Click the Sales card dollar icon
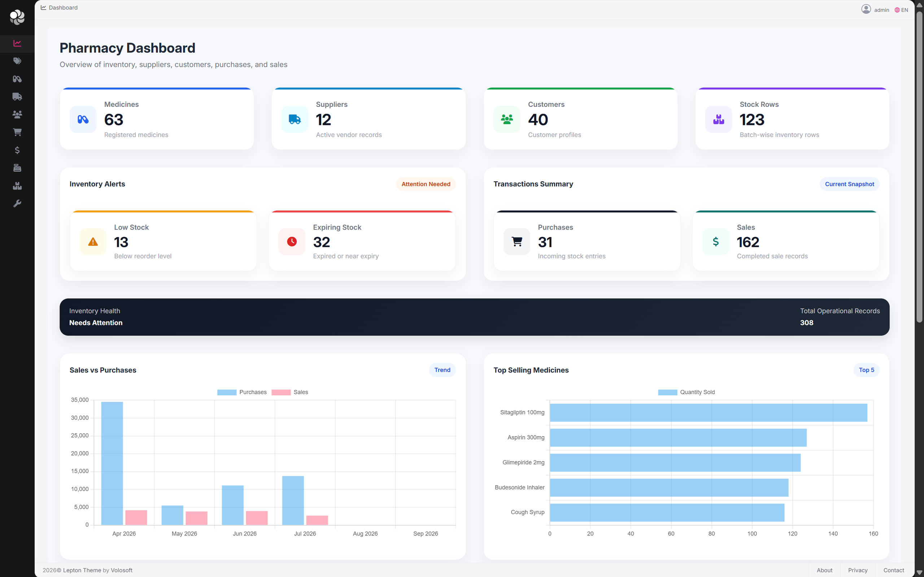The width and height of the screenshot is (924, 577). coord(716,242)
